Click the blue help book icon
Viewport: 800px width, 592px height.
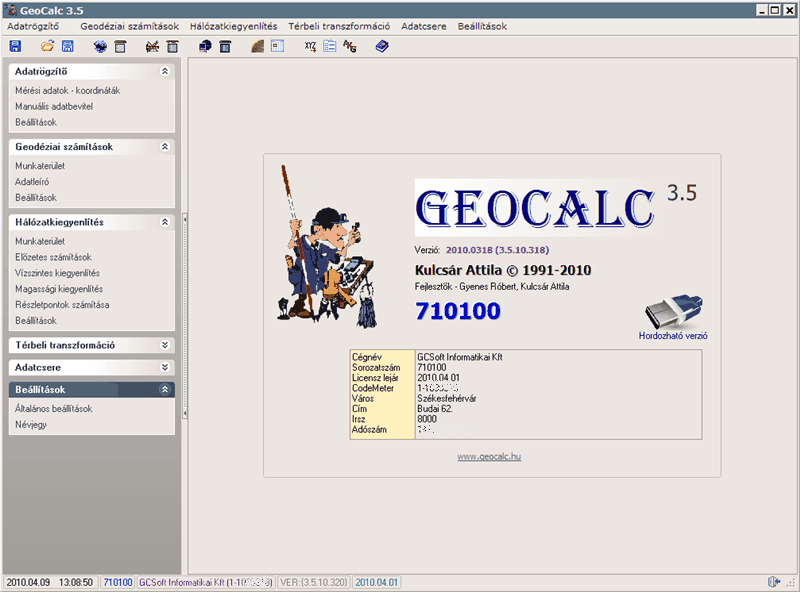[382, 46]
